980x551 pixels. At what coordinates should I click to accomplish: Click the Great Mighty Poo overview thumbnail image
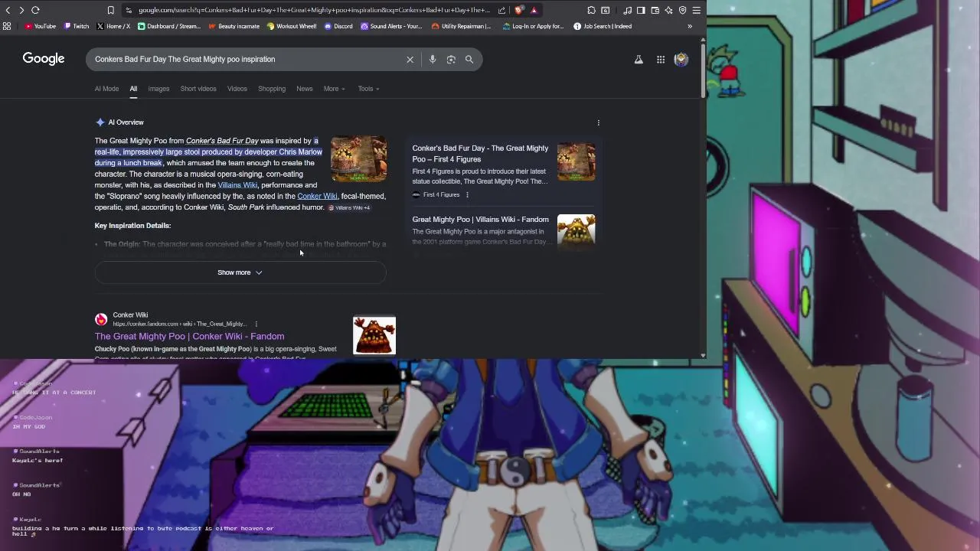pyautogui.click(x=358, y=159)
